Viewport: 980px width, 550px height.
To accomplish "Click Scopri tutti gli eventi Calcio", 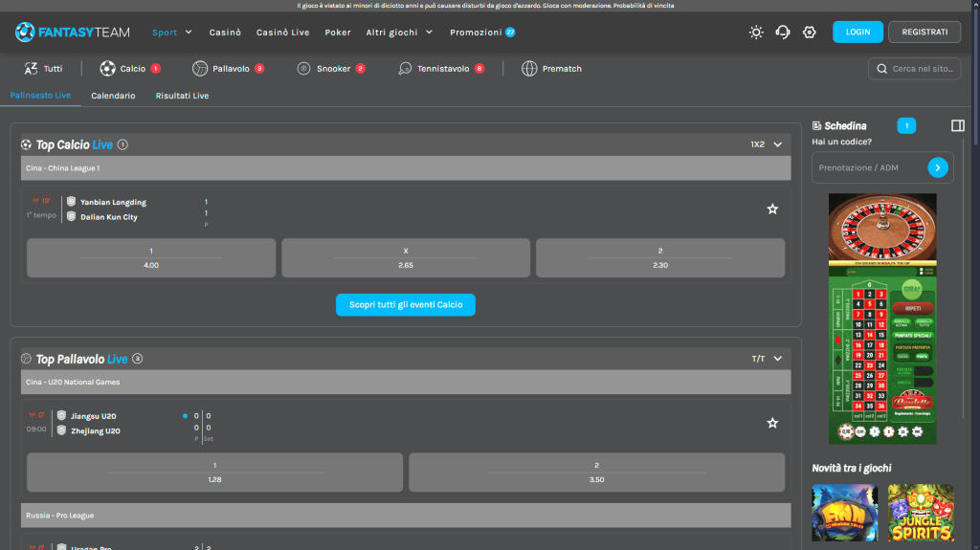I will tap(406, 305).
